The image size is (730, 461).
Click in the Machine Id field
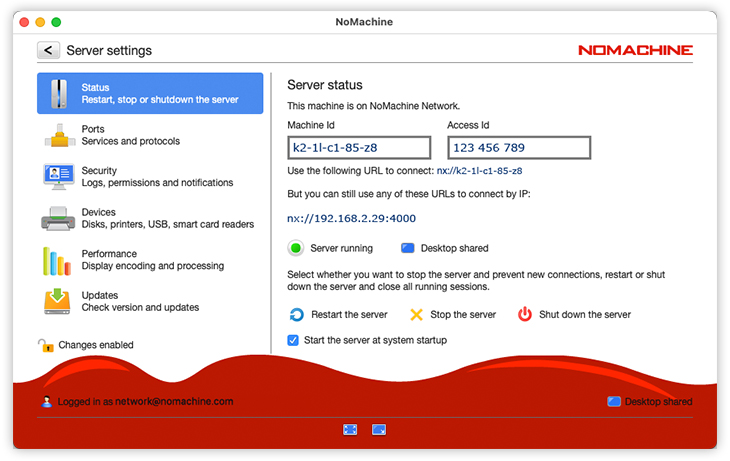359,148
